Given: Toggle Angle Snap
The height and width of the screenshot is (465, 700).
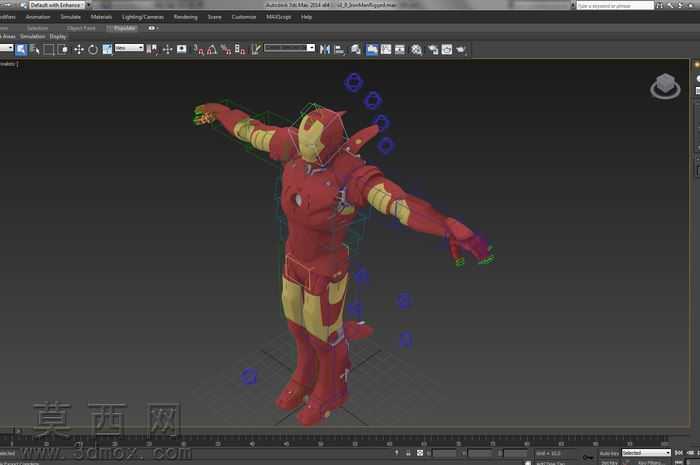Looking at the screenshot, I should pyautogui.click(x=212, y=50).
